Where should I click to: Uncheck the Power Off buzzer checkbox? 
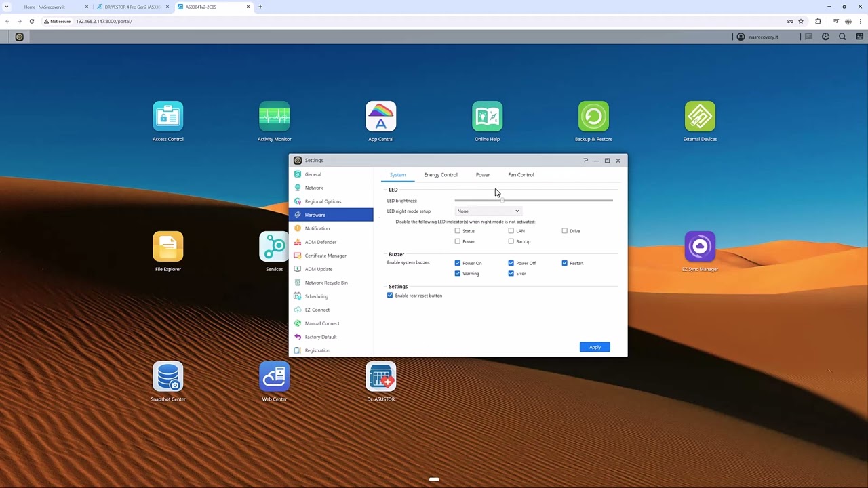[x=511, y=263]
